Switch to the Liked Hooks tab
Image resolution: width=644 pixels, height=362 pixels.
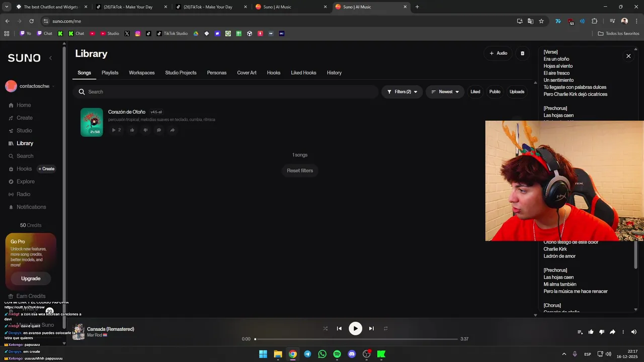(x=303, y=73)
